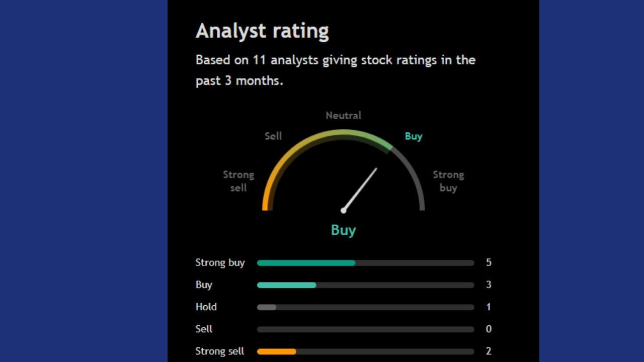644x362 pixels.
Task: Click the gauge's white needle pointer
Action: click(361, 188)
